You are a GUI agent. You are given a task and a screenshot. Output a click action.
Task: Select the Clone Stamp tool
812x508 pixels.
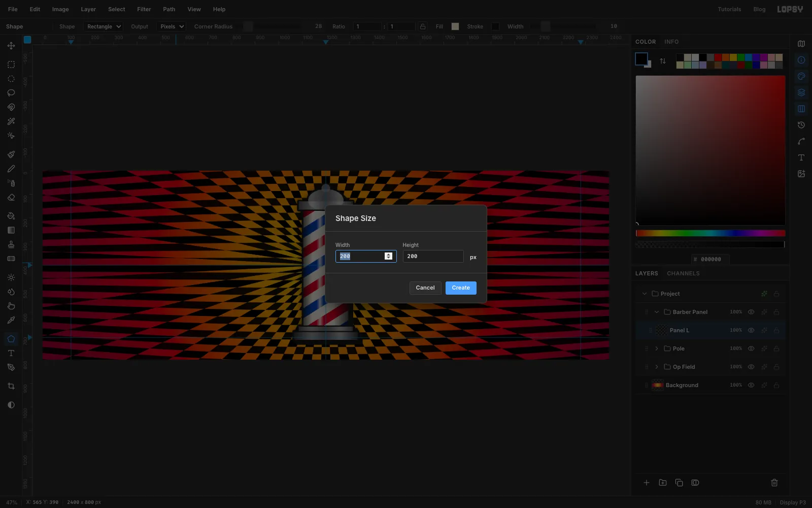11,244
